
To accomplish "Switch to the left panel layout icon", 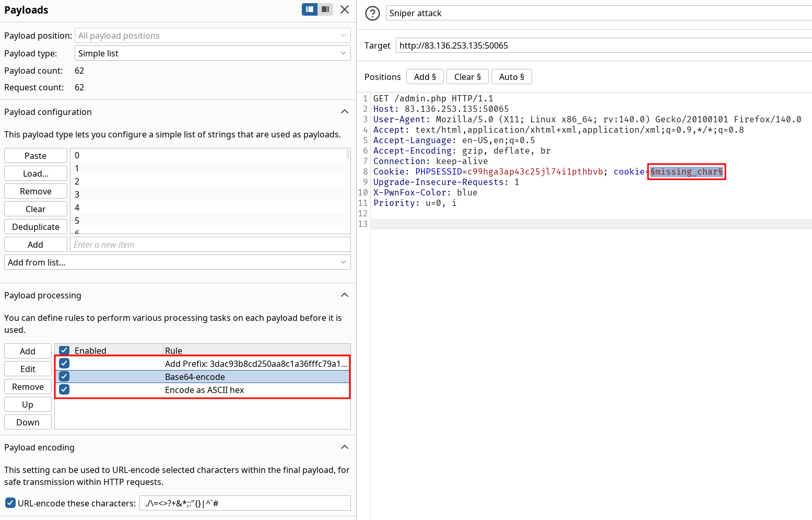I will (310, 9).
